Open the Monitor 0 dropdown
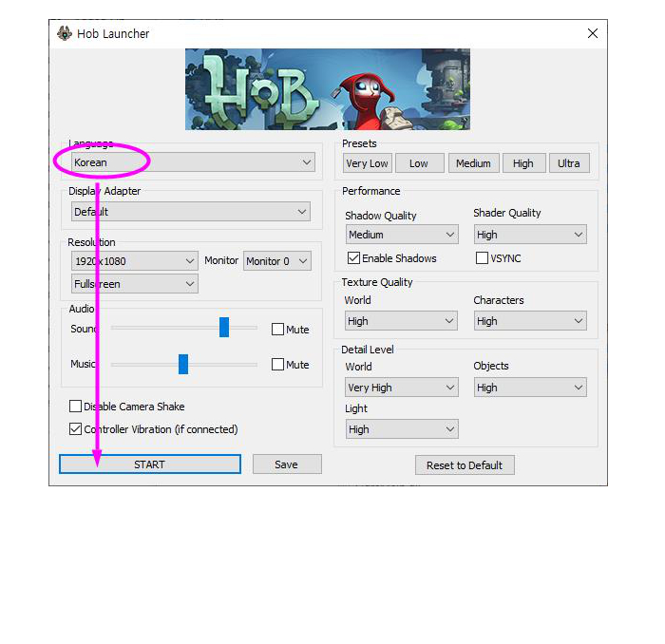 coord(277,261)
